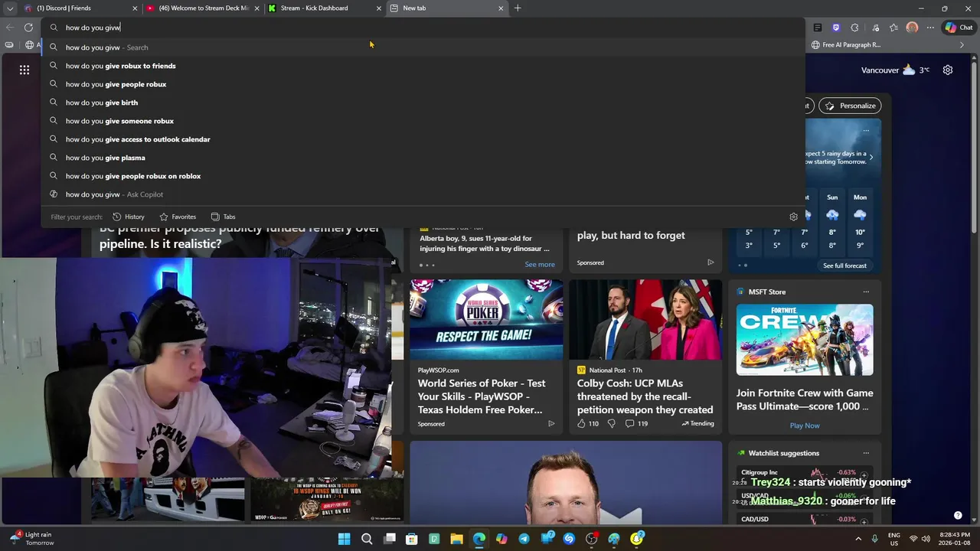Screen dimensions: 980x551
Task: Show hidden system tray icons chevron
Action: [857, 539]
